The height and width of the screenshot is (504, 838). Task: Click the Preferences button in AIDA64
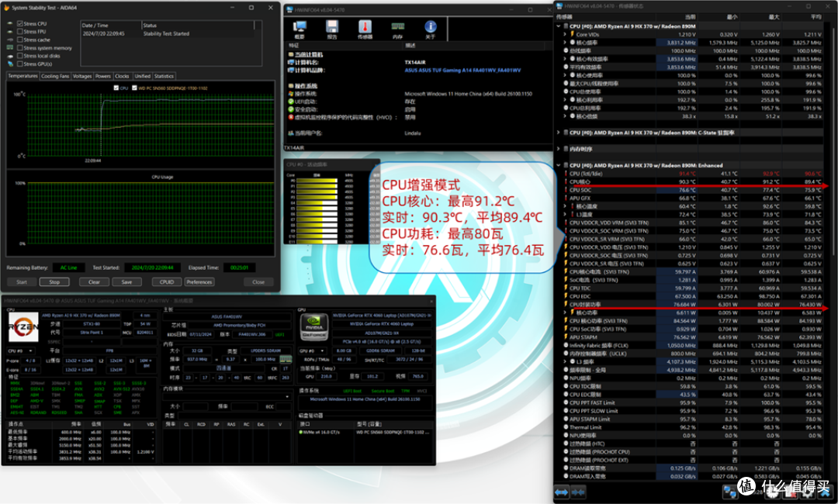[x=199, y=282]
